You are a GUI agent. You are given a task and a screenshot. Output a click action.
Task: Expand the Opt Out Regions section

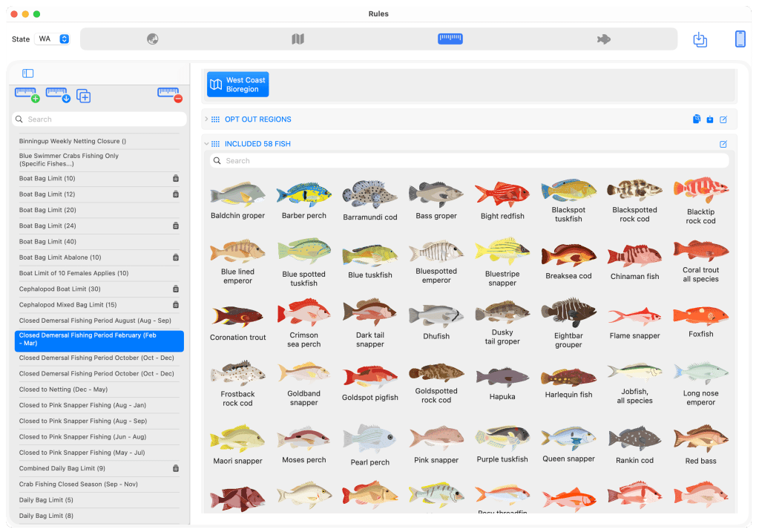[x=206, y=119]
